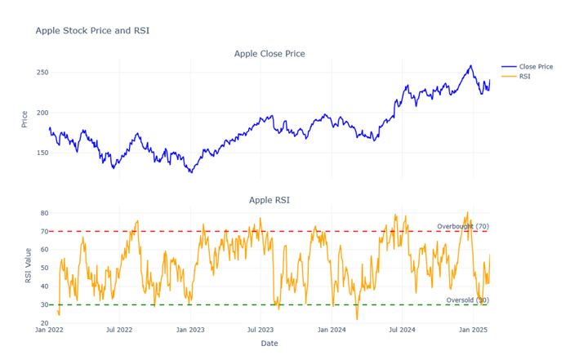
Task: Click the 'Date' x-axis title
Action: 269,344
